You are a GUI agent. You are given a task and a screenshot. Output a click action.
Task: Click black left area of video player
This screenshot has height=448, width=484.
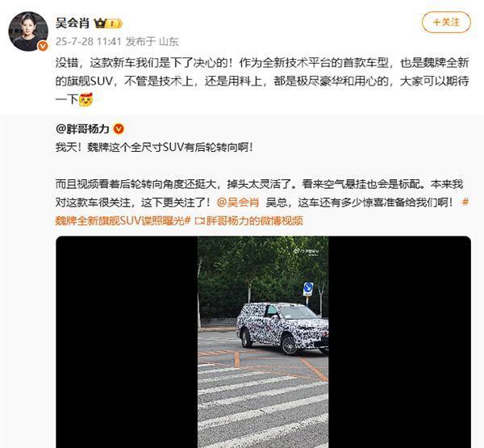click(127, 342)
